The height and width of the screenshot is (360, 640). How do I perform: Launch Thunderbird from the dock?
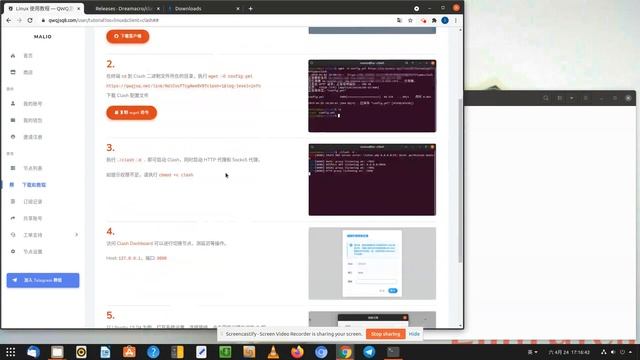(x=33, y=352)
